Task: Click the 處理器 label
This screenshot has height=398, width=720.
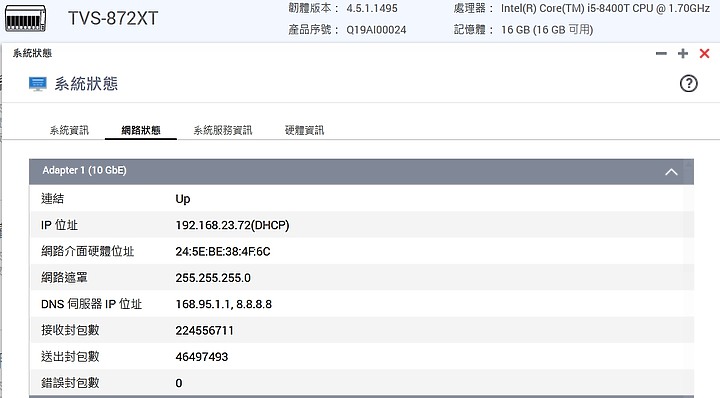Action: coord(474,8)
